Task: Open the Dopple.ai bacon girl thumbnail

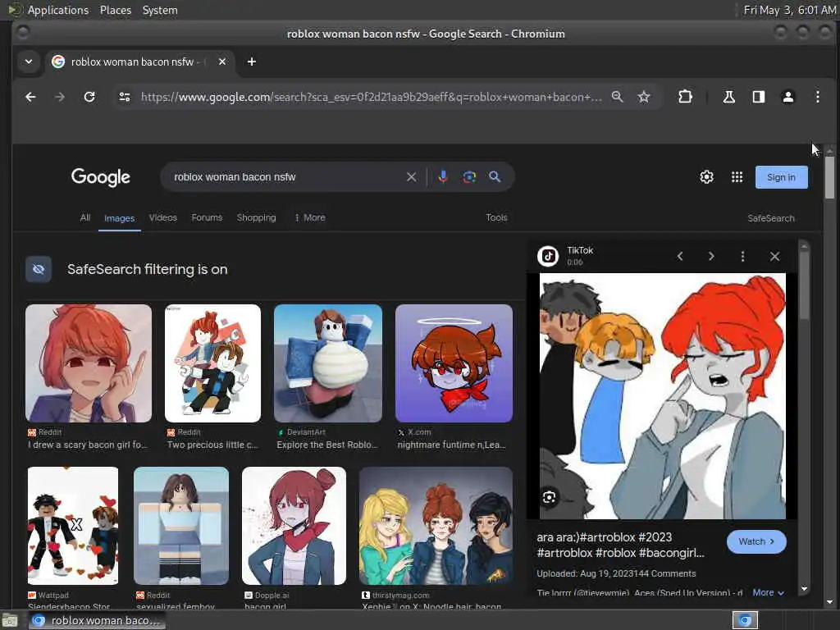Action: (294, 526)
